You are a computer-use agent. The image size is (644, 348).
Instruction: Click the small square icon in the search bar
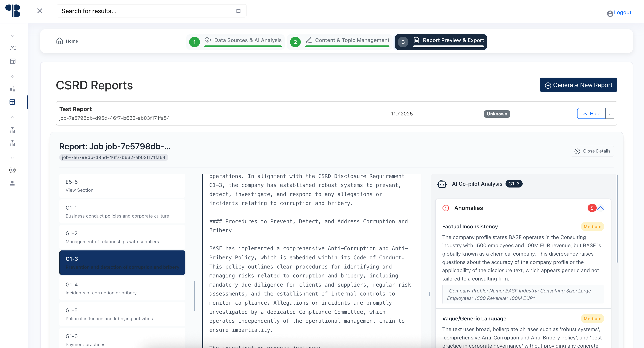point(238,11)
